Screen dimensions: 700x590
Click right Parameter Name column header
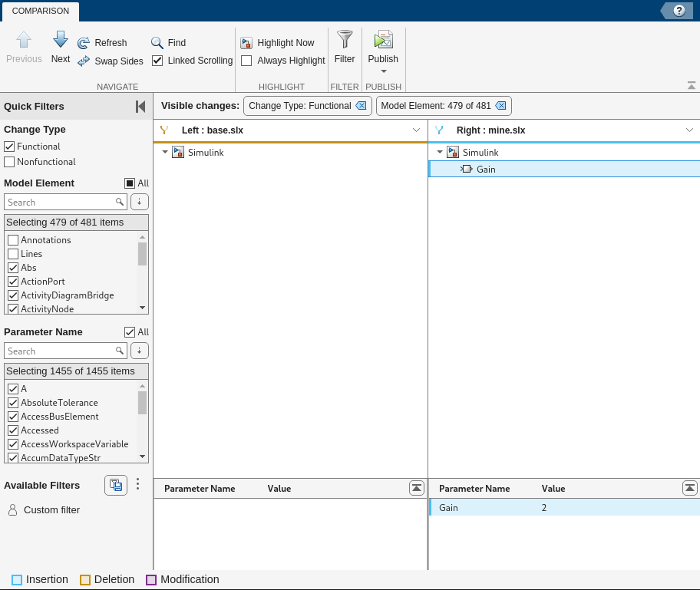(474, 489)
